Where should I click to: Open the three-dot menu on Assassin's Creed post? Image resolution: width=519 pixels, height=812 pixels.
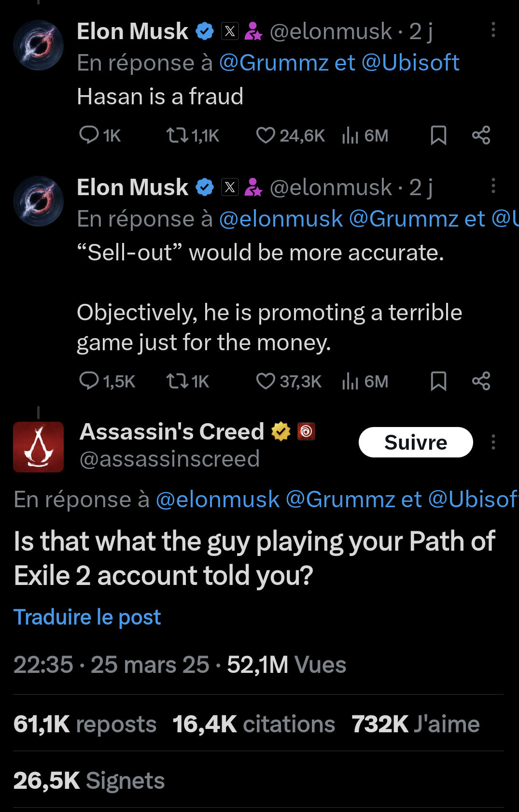[493, 442]
